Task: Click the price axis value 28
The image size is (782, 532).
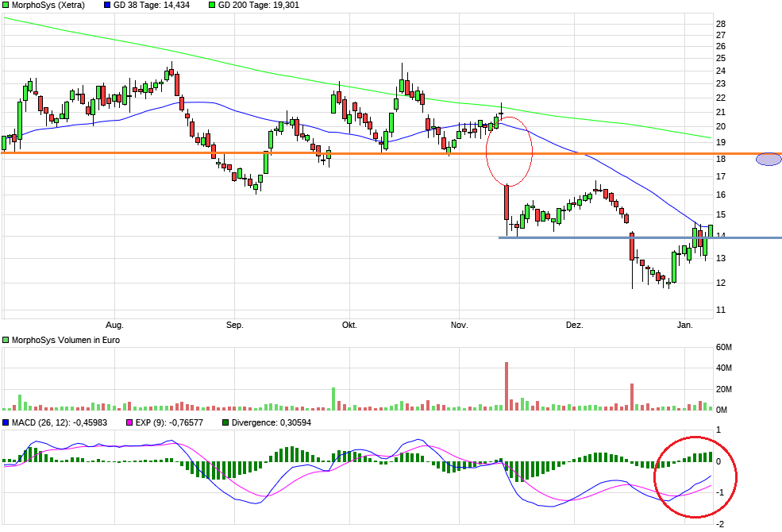Action: tap(721, 24)
